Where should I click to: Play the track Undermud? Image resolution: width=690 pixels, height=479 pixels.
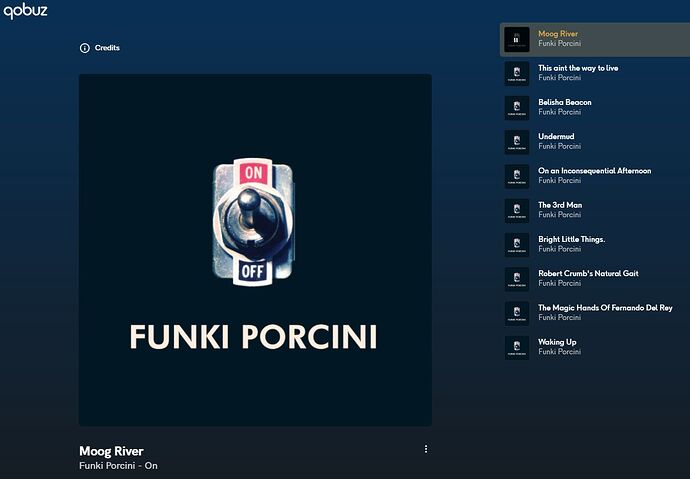tap(556, 136)
